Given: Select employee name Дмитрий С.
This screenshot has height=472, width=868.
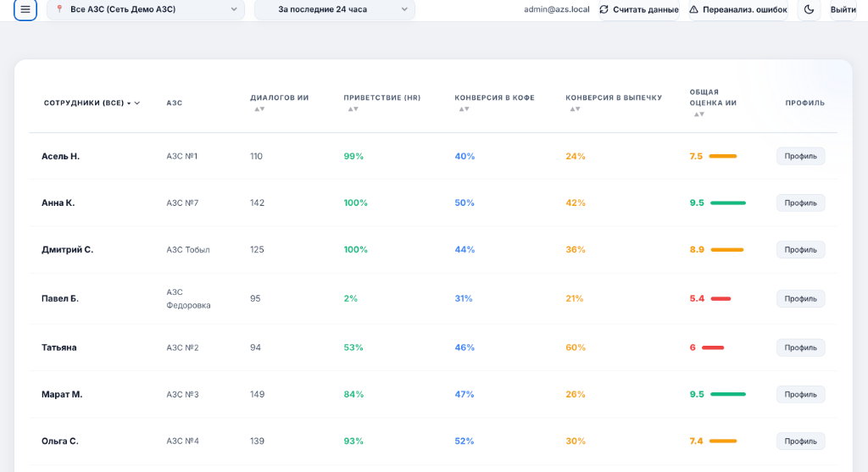Looking at the screenshot, I should 68,249.
